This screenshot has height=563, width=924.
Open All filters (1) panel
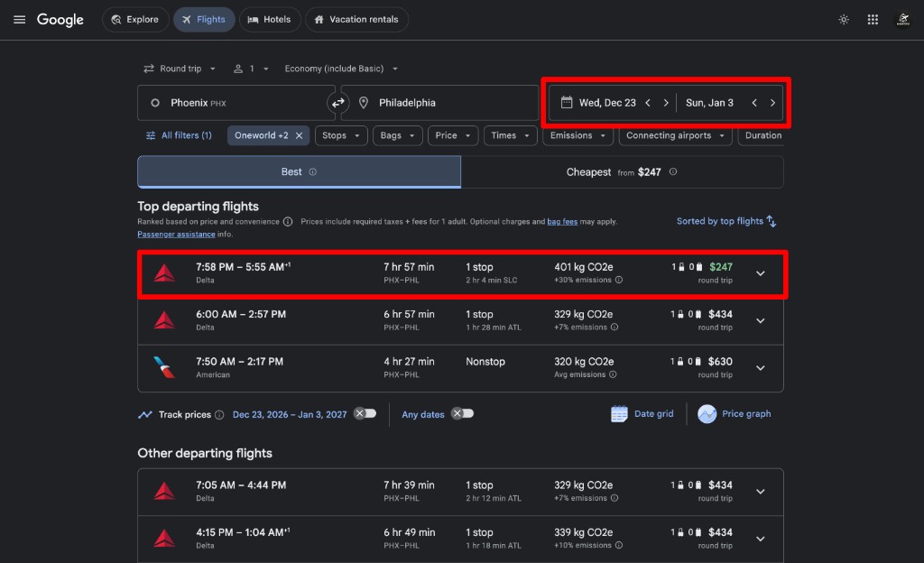tap(179, 135)
